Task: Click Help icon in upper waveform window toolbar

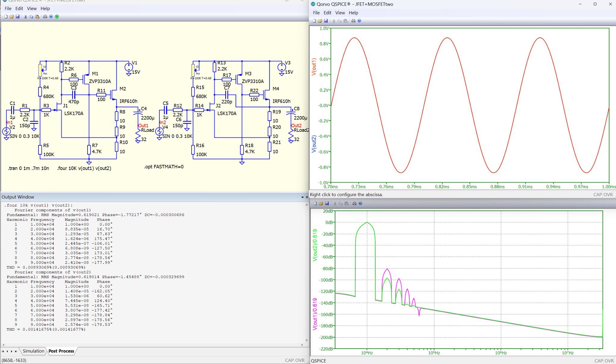Action: 359,21
